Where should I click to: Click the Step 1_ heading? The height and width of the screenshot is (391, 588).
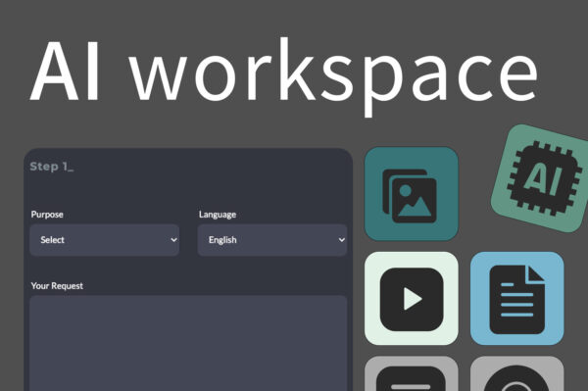[x=52, y=167]
